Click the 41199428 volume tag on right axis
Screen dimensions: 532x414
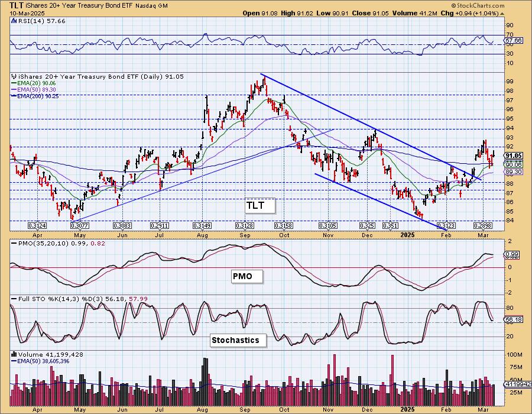(x=519, y=384)
